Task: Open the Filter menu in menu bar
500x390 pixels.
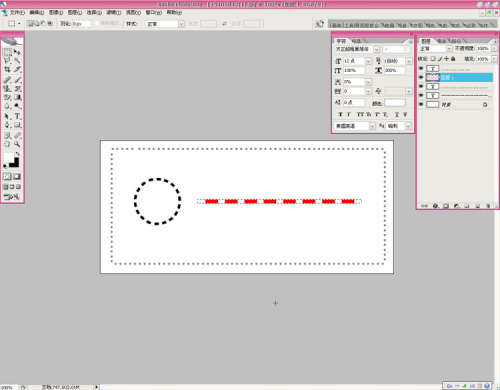Action: coord(114,12)
